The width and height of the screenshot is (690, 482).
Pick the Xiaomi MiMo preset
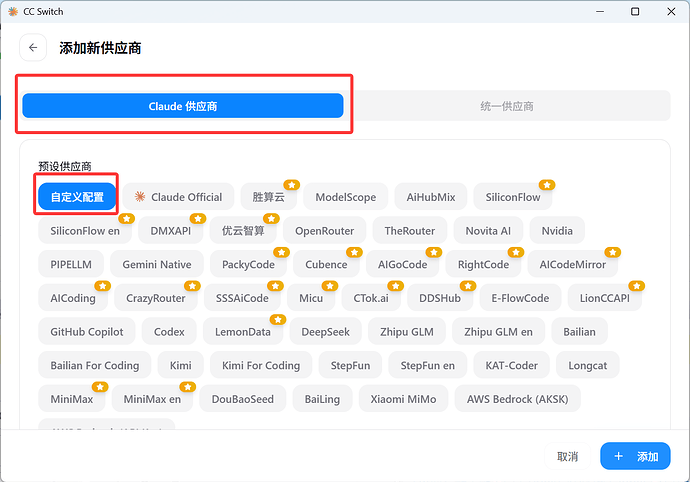(x=403, y=399)
